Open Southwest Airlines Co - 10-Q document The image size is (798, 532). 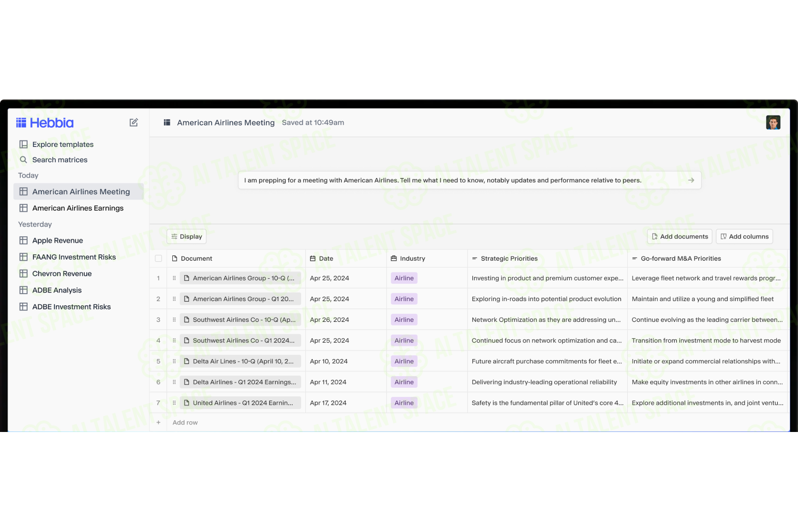tap(240, 320)
